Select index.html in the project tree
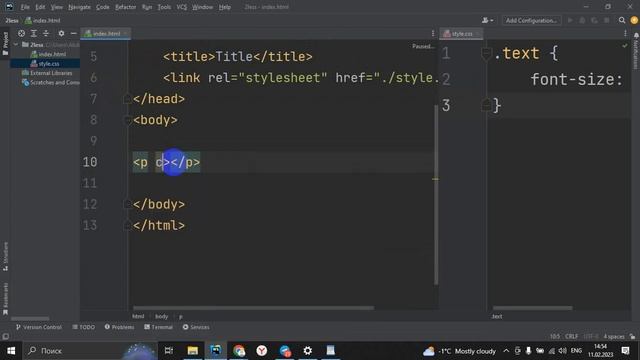The height and width of the screenshot is (360, 640). (x=48, y=54)
